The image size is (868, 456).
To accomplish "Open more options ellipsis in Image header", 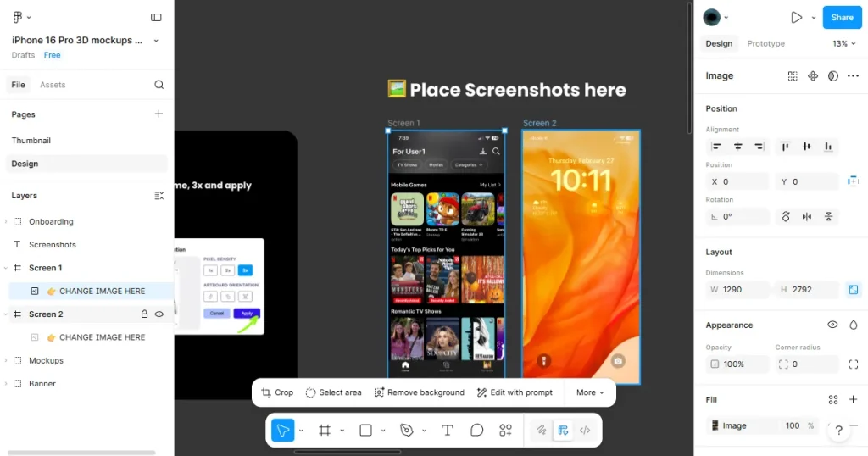I will [853, 75].
